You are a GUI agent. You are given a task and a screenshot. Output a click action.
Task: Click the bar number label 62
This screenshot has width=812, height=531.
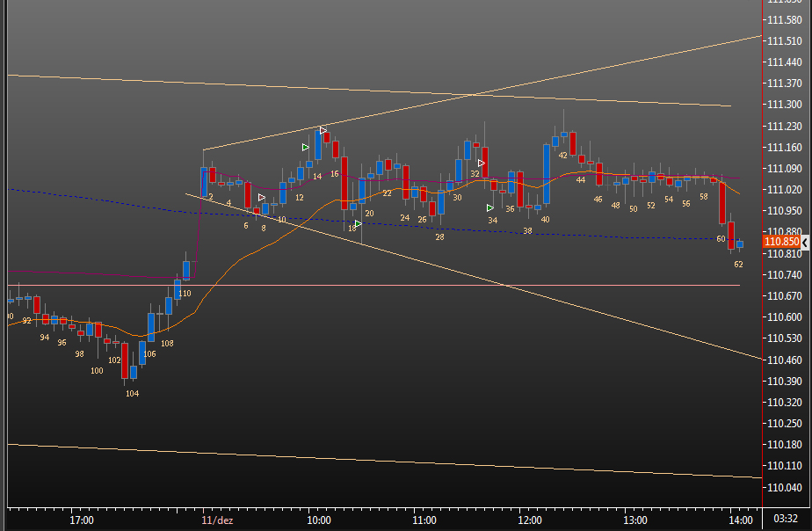(x=738, y=265)
